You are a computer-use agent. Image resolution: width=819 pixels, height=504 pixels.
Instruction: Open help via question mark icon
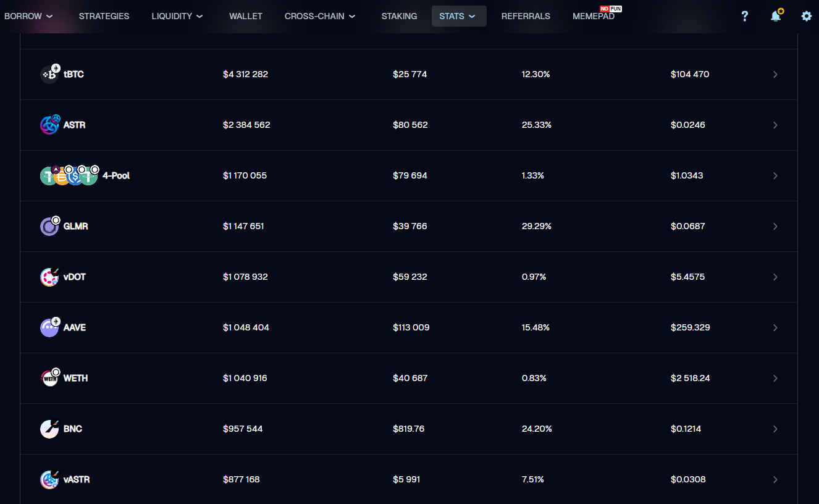(744, 16)
